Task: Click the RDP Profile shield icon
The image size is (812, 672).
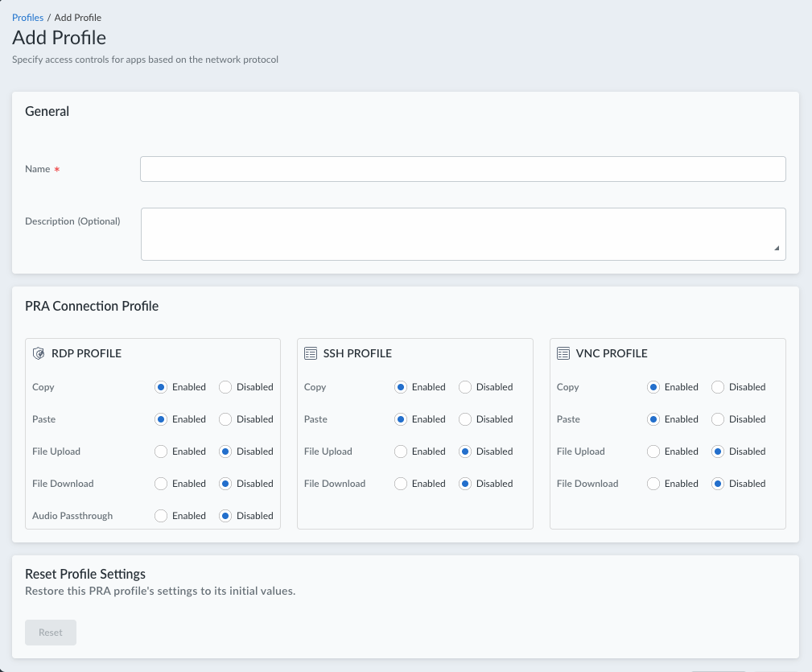Action: 38,353
